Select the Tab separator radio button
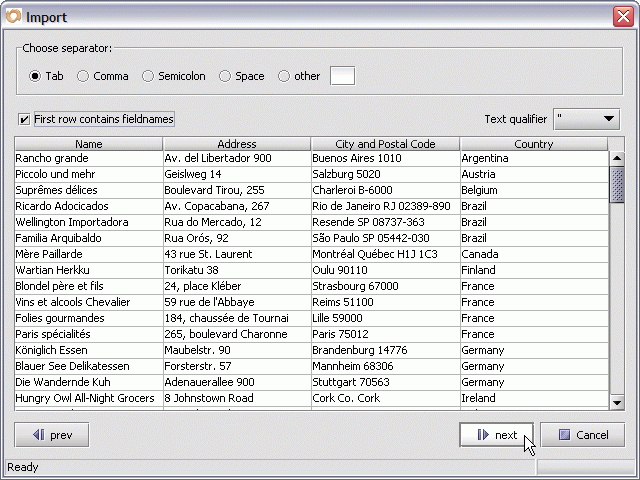640x480 pixels. tap(35, 76)
